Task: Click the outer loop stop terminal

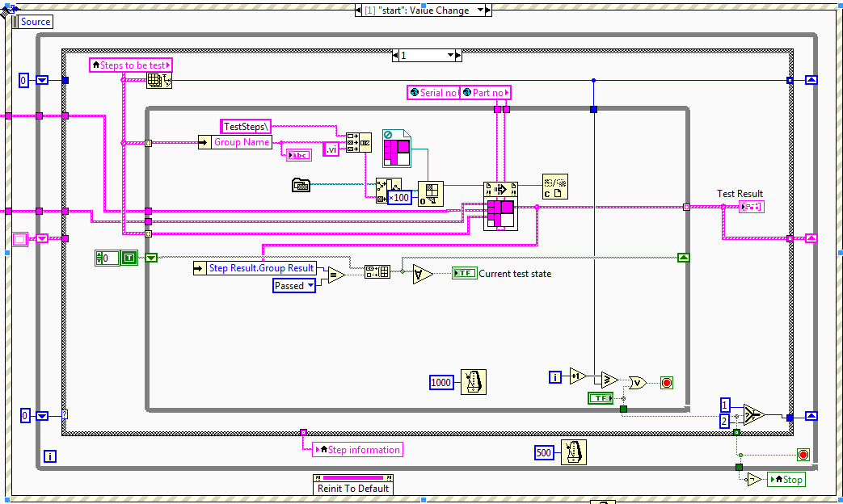Action: tap(803, 455)
